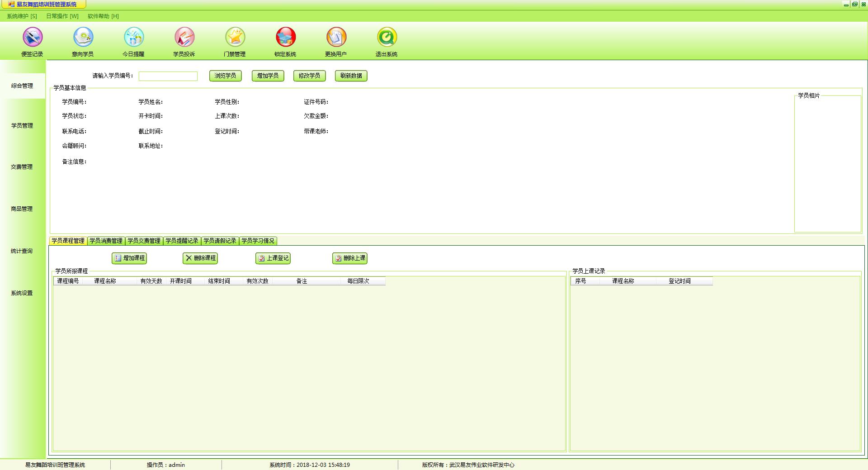The width and height of the screenshot is (868, 470).
Task: Click the 增加课程 button
Action: click(x=129, y=258)
